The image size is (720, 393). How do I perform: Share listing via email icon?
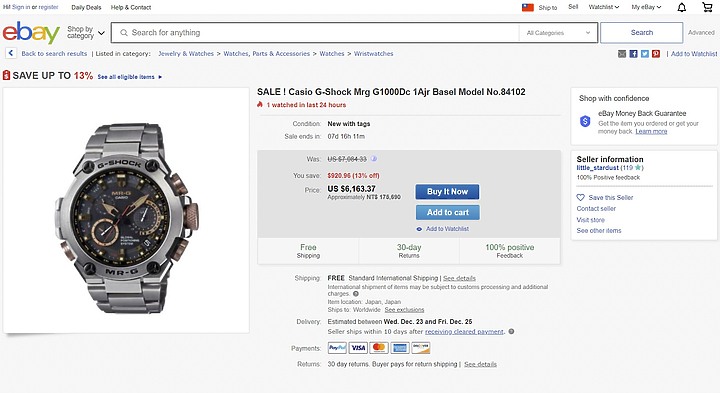(622, 54)
